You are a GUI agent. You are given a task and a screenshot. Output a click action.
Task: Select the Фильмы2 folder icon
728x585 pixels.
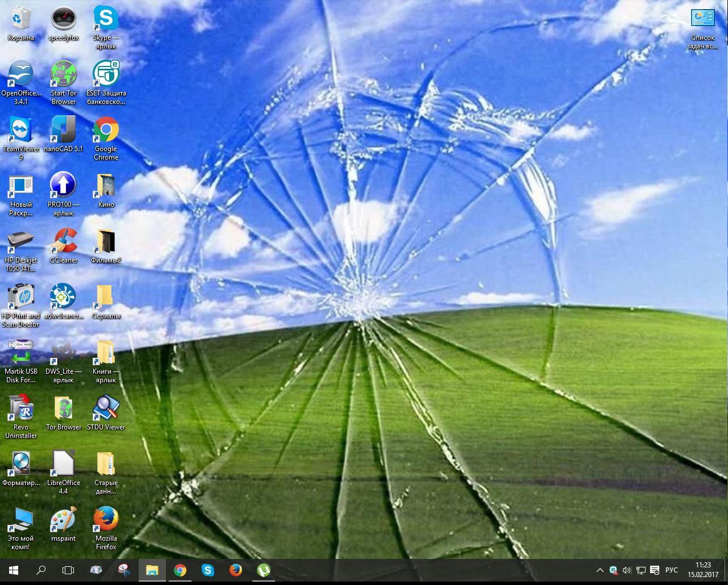(106, 246)
